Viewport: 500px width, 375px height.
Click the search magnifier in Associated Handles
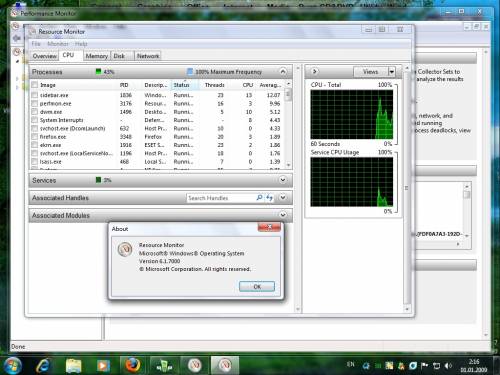coord(259,198)
